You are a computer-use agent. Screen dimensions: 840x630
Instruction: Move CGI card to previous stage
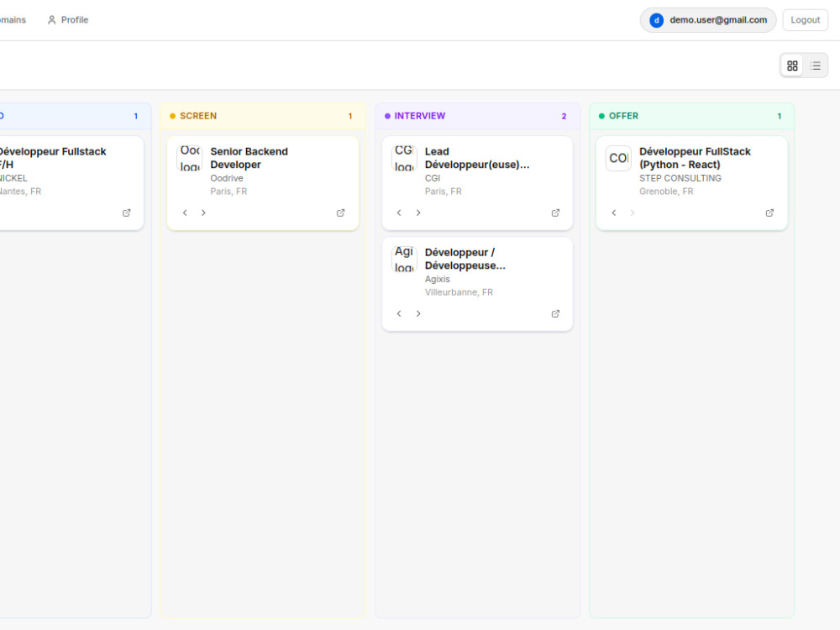tap(399, 213)
